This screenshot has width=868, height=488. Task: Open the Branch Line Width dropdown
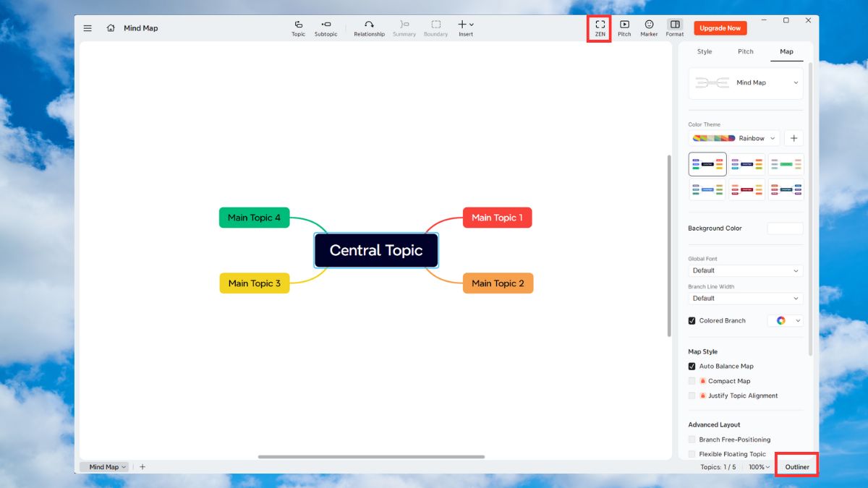tap(745, 298)
